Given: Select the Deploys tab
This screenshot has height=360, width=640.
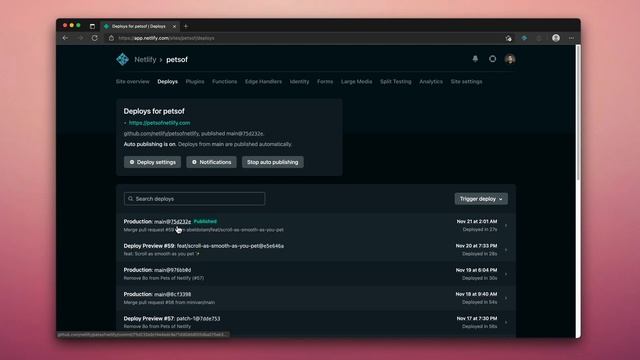Looking at the screenshot, I should pyautogui.click(x=167, y=82).
